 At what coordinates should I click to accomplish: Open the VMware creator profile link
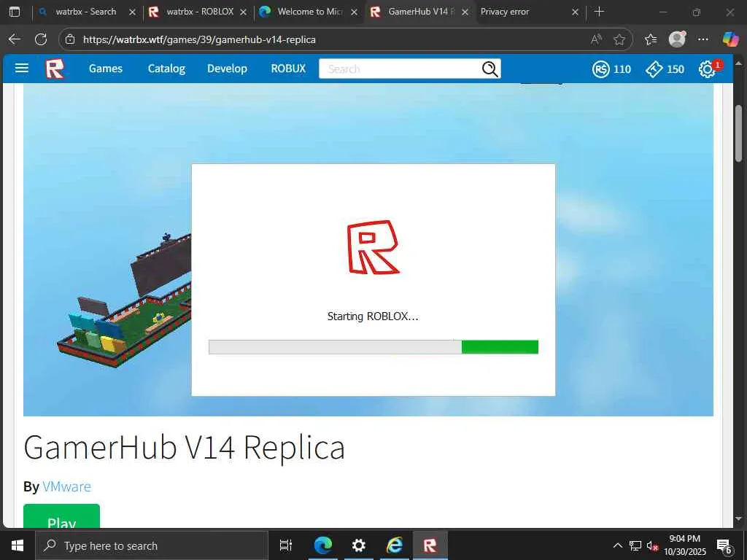pos(66,486)
